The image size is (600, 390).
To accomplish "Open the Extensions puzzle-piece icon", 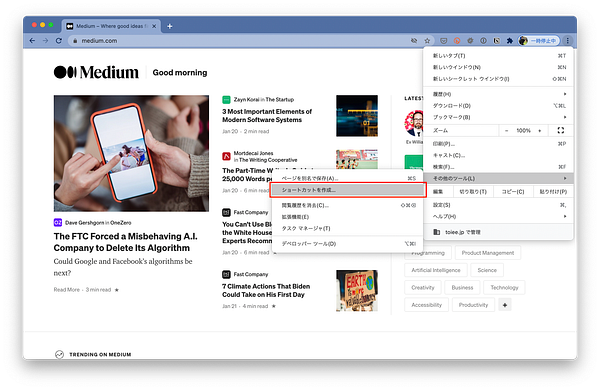I will (510, 41).
